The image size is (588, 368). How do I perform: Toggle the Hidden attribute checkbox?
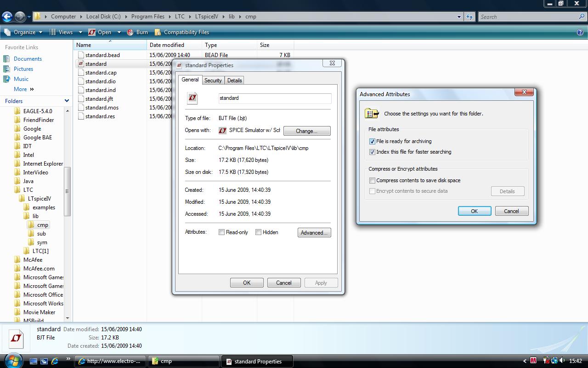(258, 232)
